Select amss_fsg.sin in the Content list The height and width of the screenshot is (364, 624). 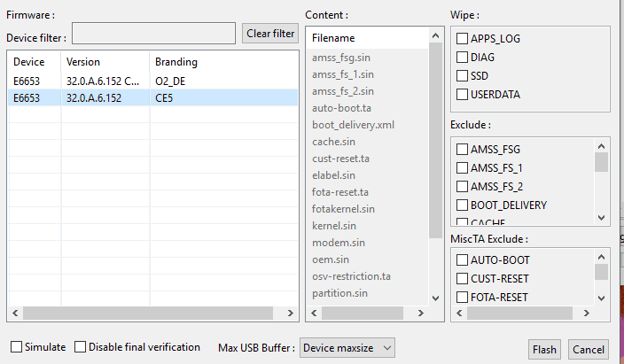pyautogui.click(x=341, y=58)
